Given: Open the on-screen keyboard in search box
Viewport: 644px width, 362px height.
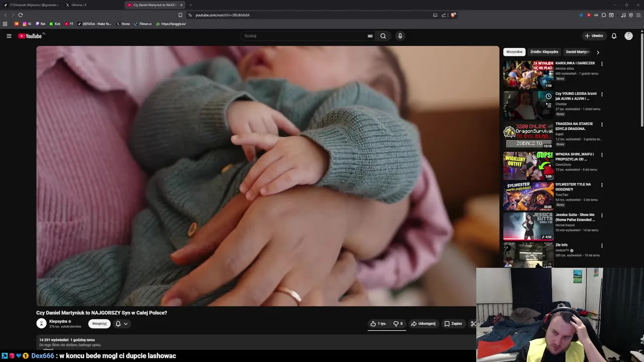Looking at the screenshot, I should [x=370, y=36].
